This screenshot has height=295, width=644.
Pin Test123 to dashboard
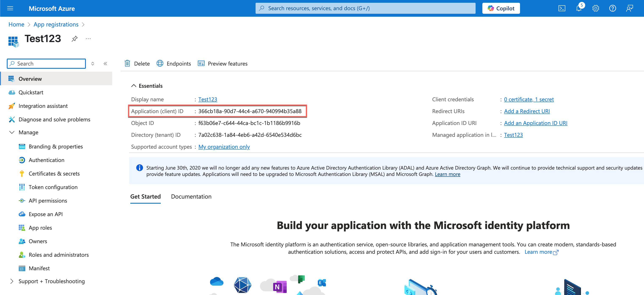[74, 39]
